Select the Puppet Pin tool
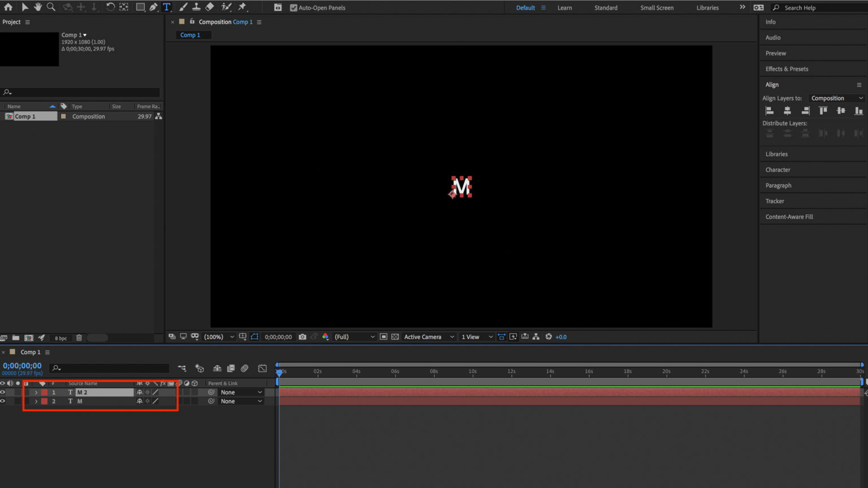 click(242, 7)
